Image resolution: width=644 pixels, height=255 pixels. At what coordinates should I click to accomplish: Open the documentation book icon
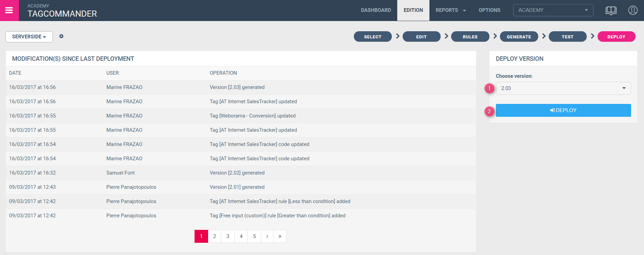[611, 11]
